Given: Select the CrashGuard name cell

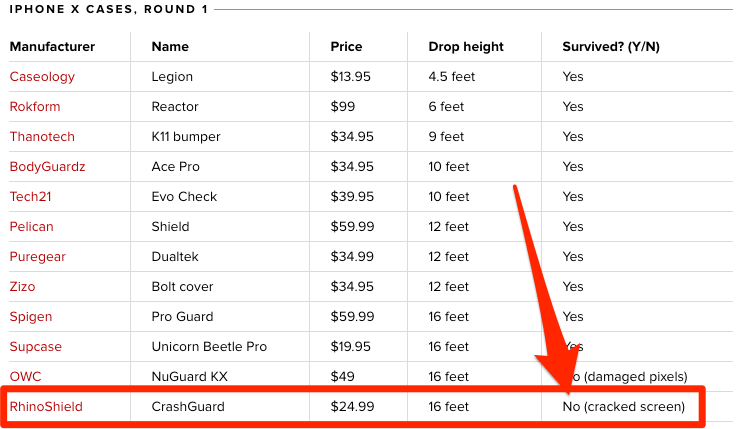Looking at the screenshot, I should [x=189, y=407].
